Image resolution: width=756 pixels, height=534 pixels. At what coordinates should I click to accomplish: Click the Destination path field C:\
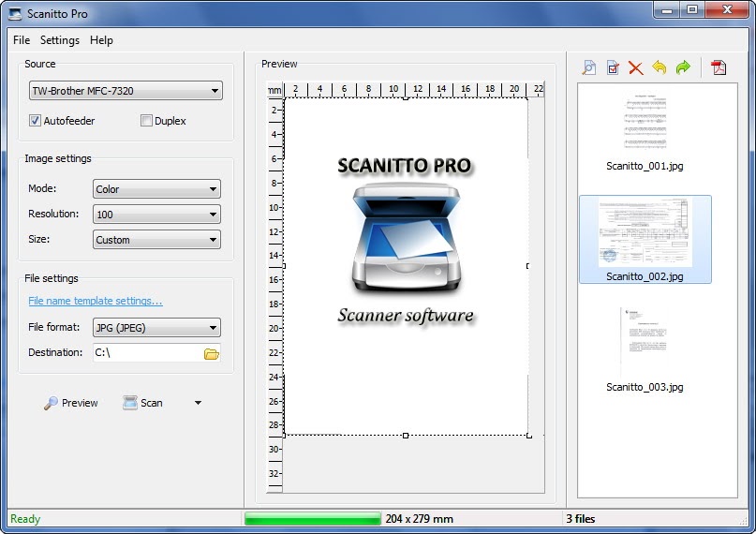[147, 353]
